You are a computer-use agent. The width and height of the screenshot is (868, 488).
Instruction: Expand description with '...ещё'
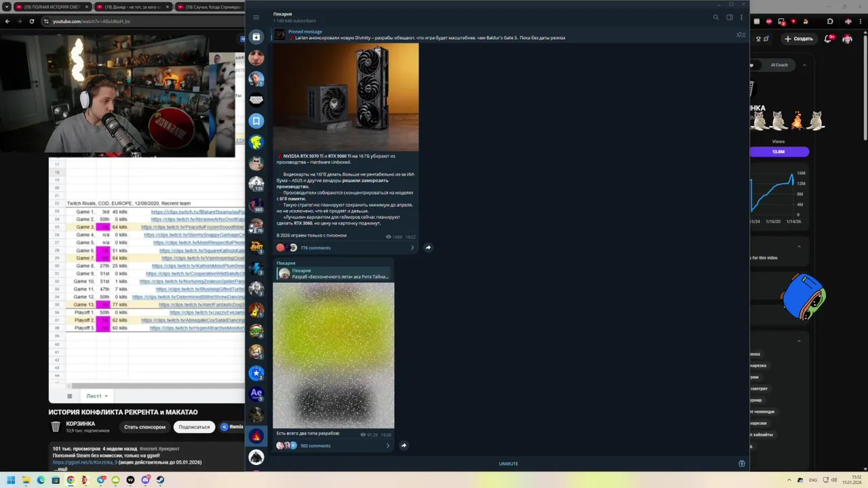click(x=61, y=469)
